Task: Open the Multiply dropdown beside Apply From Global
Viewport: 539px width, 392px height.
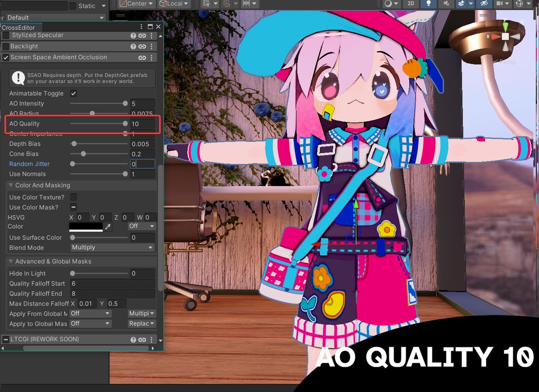Action: point(142,313)
